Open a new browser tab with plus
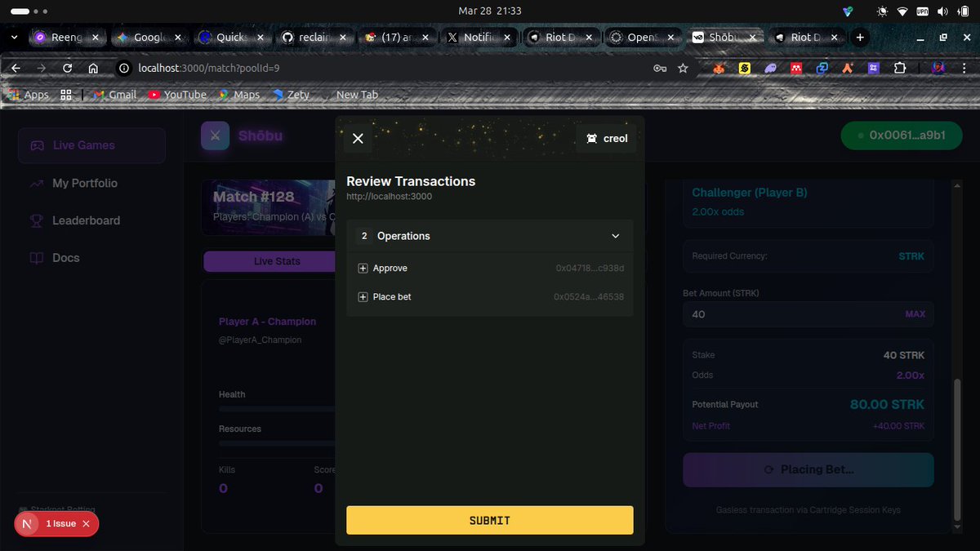Image resolution: width=980 pixels, height=551 pixels. pos(860,37)
